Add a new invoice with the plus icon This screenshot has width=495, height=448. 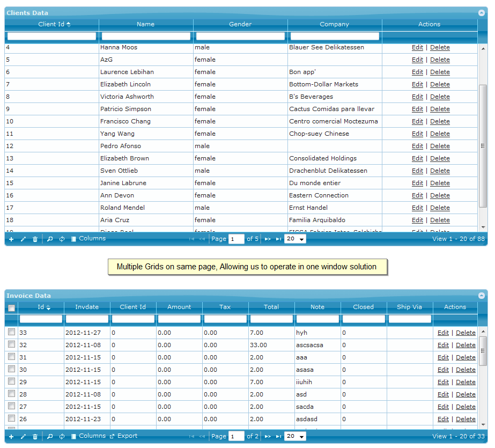[x=11, y=436]
